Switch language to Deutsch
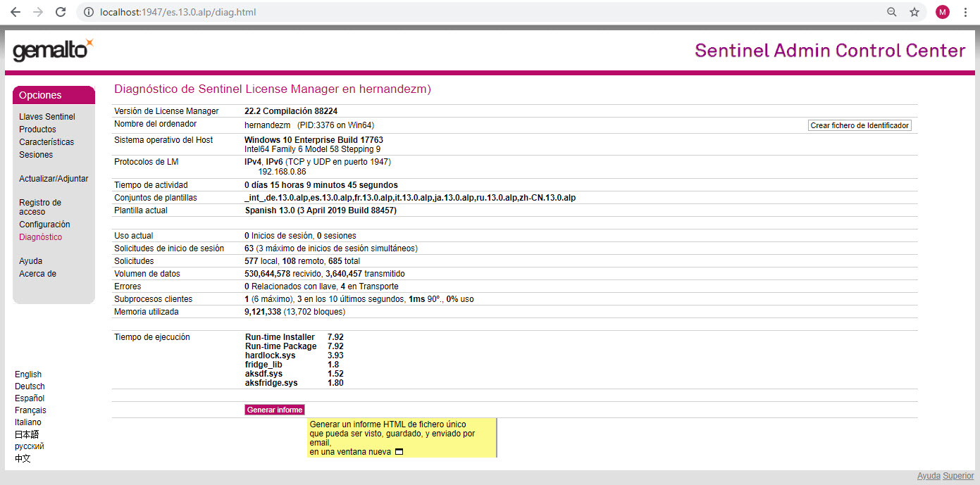 [x=30, y=386]
